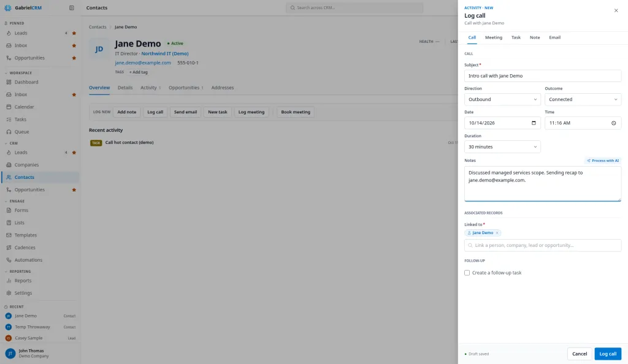
Task: Click the star next to pinned Opportunities
Action: click(x=74, y=58)
